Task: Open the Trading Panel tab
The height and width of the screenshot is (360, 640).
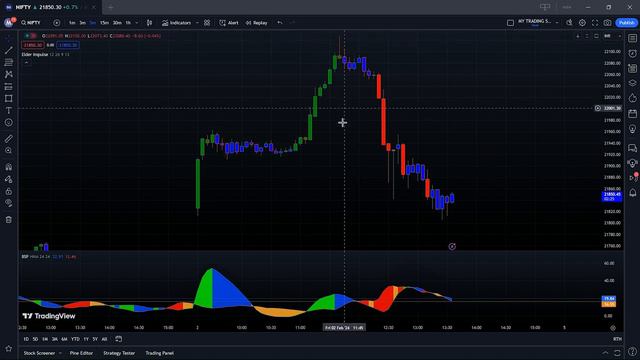Action: pyautogui.click(x=160, y=353)
